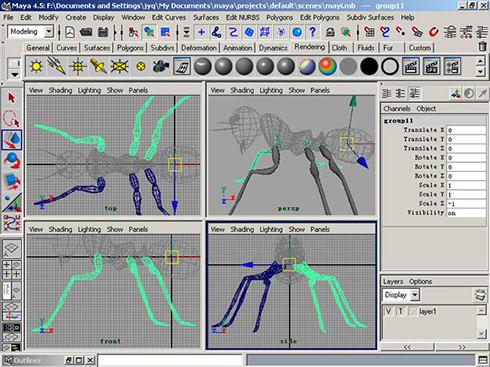This screenshot has width=490, height=367.
Task: Open Object menu in Channel Box
Action: click(426, 109)
